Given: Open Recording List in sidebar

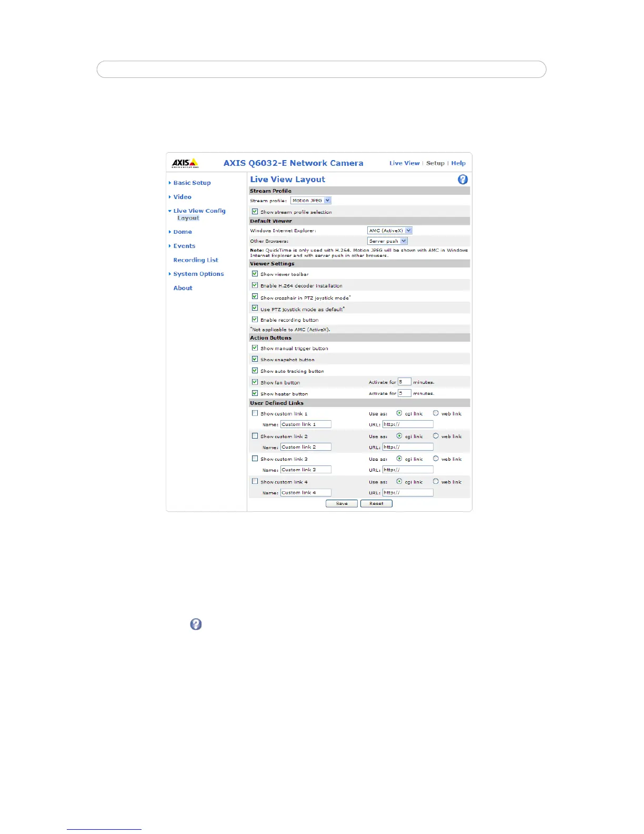Looking at the screenshot, I should click(x=196, y=260).
